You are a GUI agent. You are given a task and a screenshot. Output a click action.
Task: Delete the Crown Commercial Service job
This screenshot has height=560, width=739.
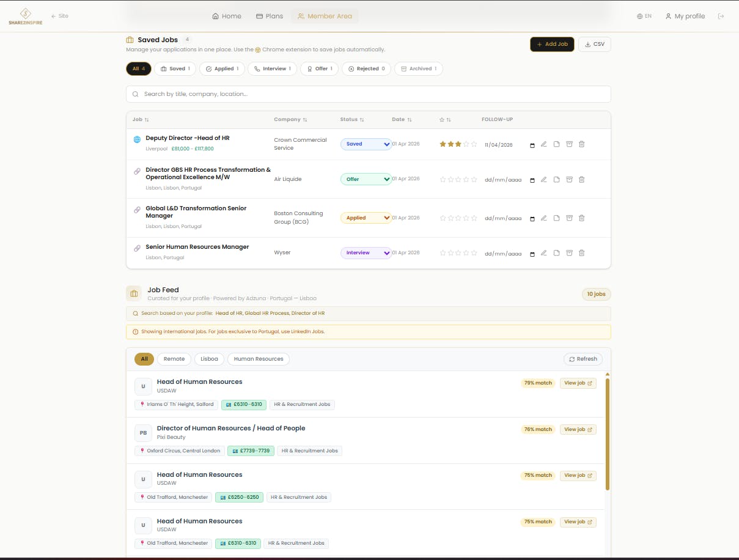581,144
